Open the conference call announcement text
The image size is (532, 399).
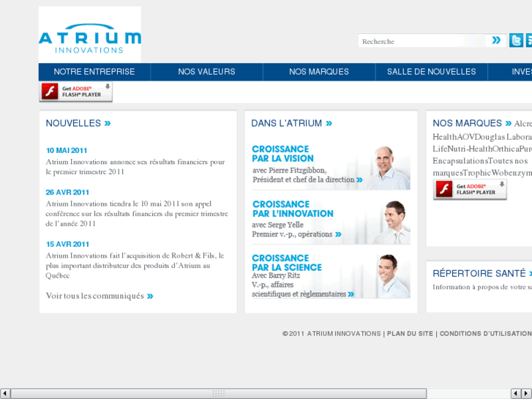137,214
